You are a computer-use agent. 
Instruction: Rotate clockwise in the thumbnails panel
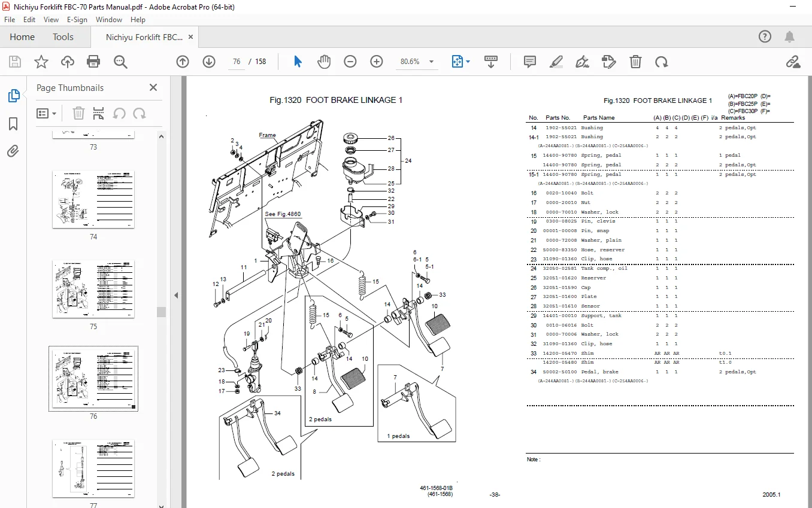[140, 113]
